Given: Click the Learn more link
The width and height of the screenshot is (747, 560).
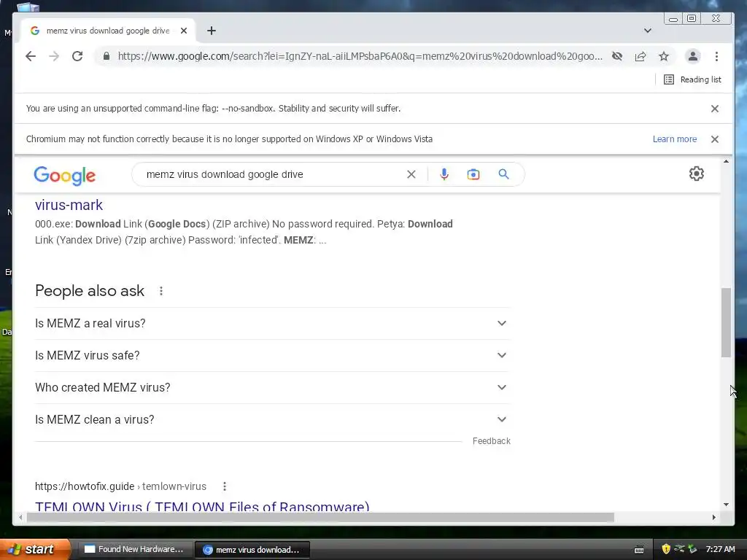Looking at the screenshot, I should coord(675,139).
